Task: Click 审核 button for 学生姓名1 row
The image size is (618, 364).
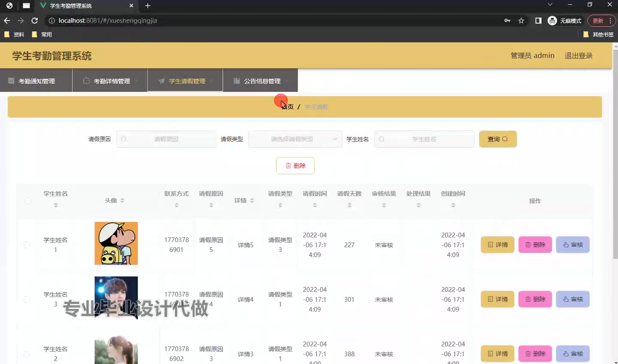Action: click(x=573, y=245)
